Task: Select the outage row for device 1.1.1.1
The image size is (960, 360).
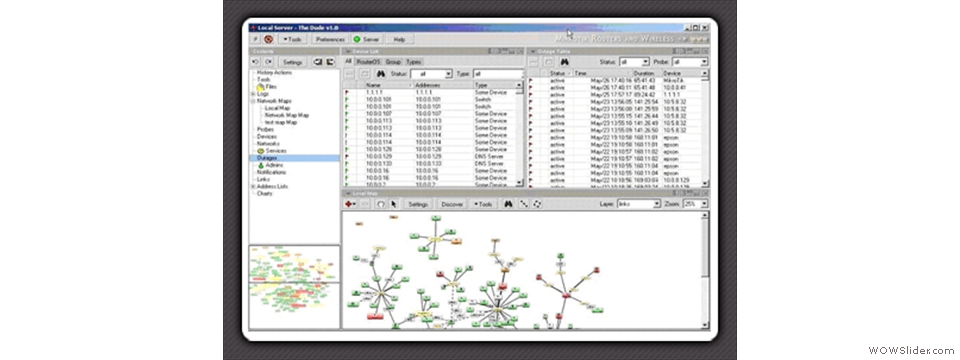Action: pyautogui.click(x=614, y=94)
